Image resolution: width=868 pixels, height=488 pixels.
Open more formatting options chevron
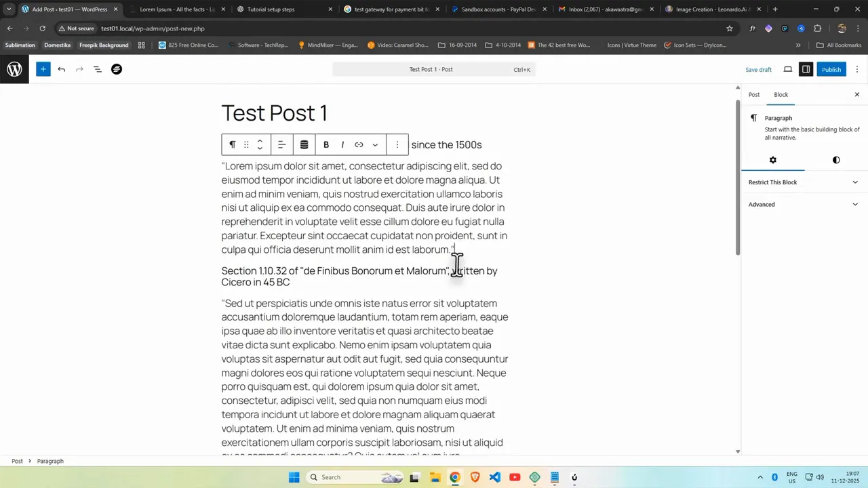375,144
